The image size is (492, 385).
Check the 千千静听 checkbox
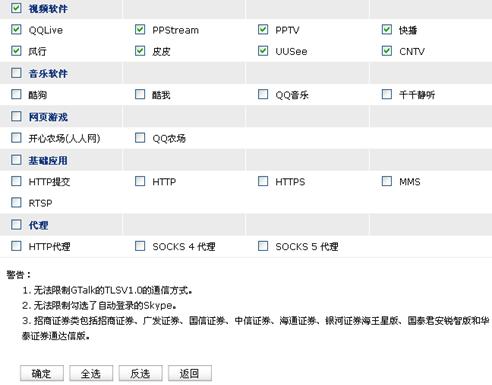pos(387,94)
